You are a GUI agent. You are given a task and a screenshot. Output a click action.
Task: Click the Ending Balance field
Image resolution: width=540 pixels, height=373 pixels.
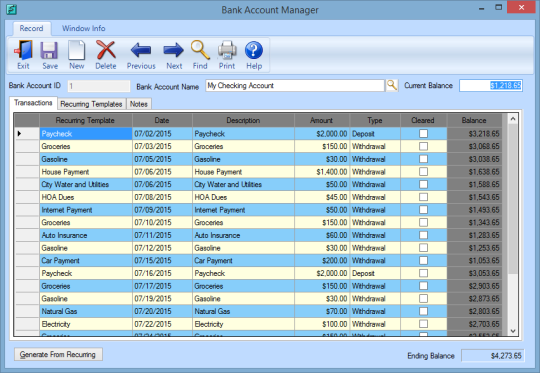493,356
